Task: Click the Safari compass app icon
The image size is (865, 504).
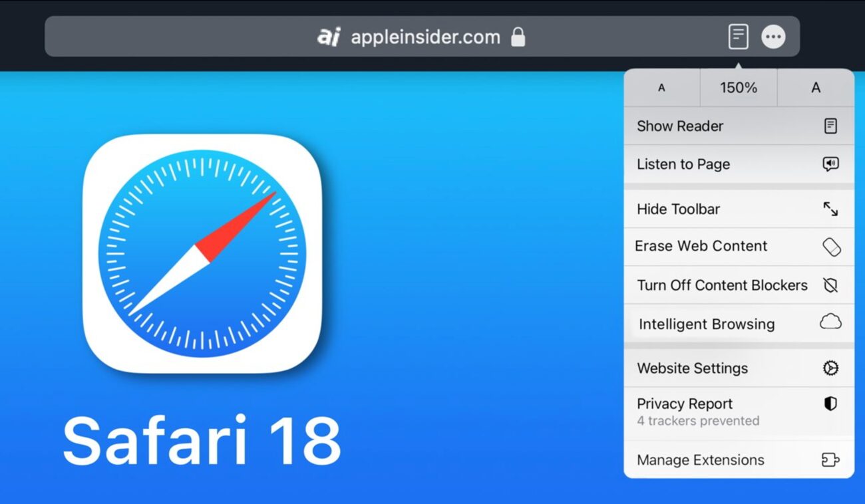Action: pyautogui.click(x=202, y=253)
